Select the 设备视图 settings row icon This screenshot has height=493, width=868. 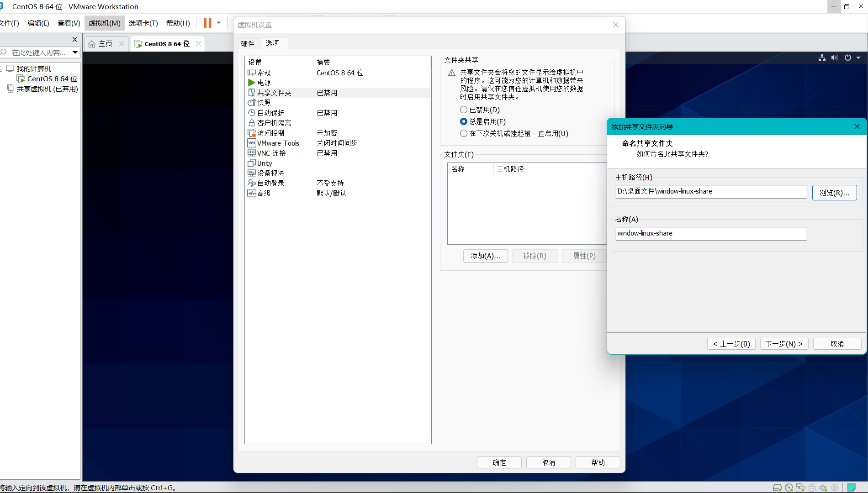click(x=251, y=173)
